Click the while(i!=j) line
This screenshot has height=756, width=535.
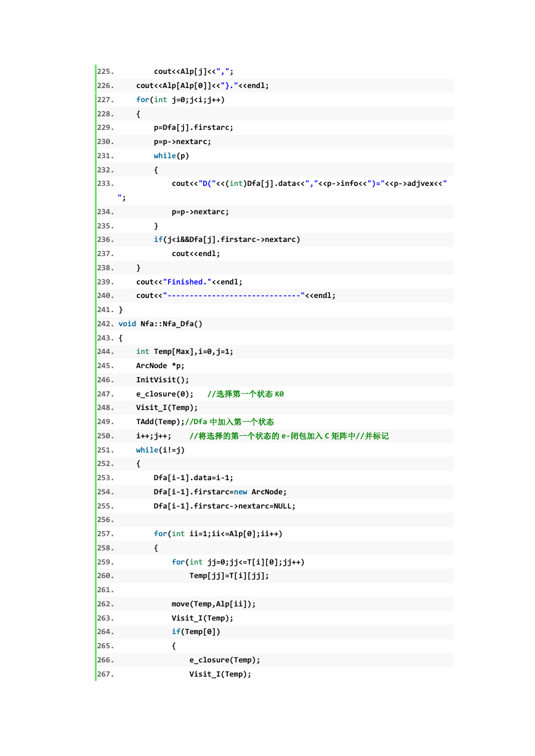[x=160, y=450]
